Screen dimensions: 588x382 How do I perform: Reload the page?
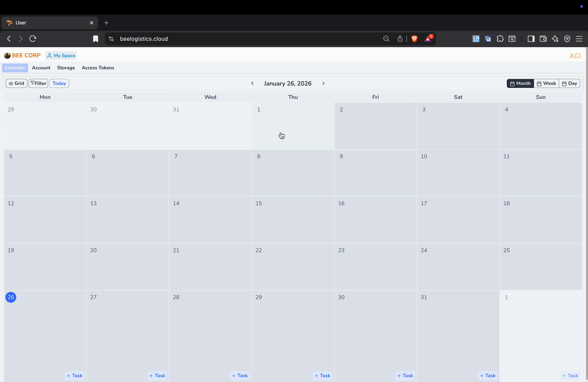click(x=33, y=39)
